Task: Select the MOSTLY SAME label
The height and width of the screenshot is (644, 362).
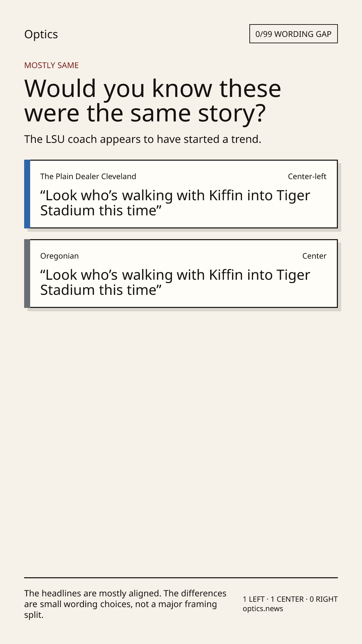Action: (x=51, y=65)
